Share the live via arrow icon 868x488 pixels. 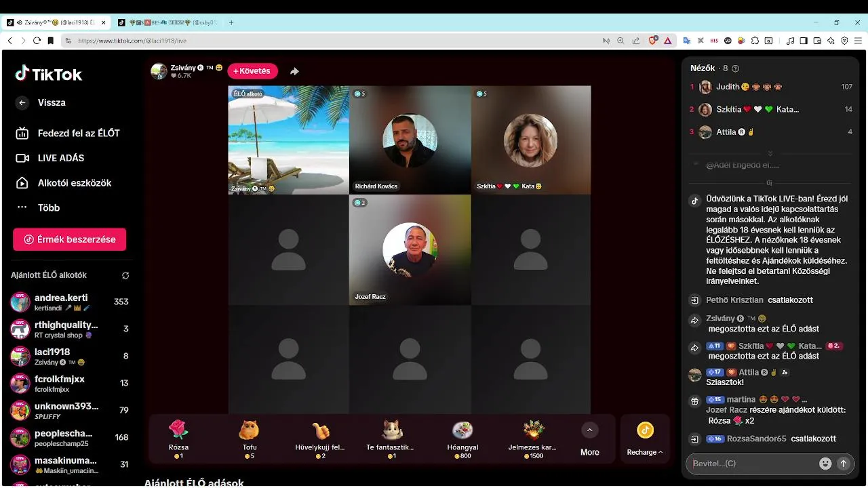point(294,71)
